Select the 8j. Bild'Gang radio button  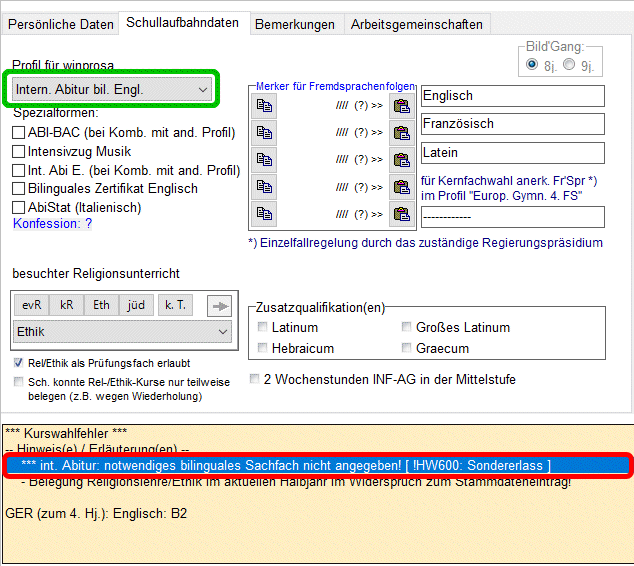(532, 65)
